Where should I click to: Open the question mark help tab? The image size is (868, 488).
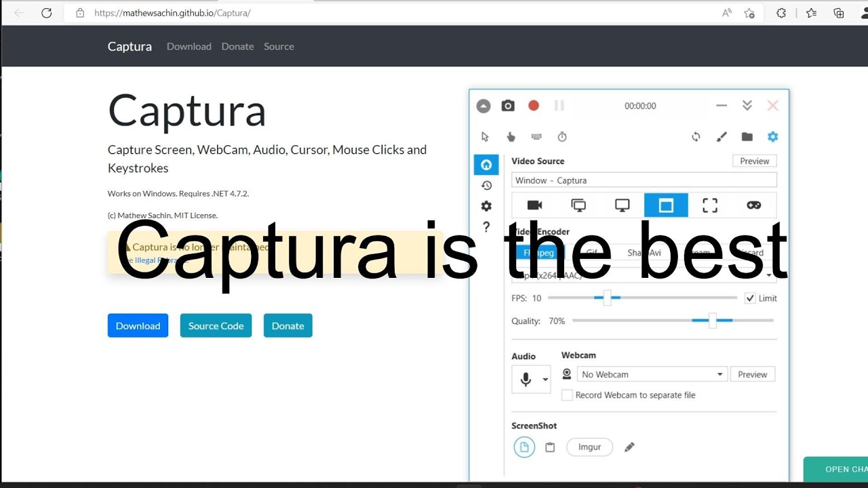pyautogui.click(x=486, y=227)
